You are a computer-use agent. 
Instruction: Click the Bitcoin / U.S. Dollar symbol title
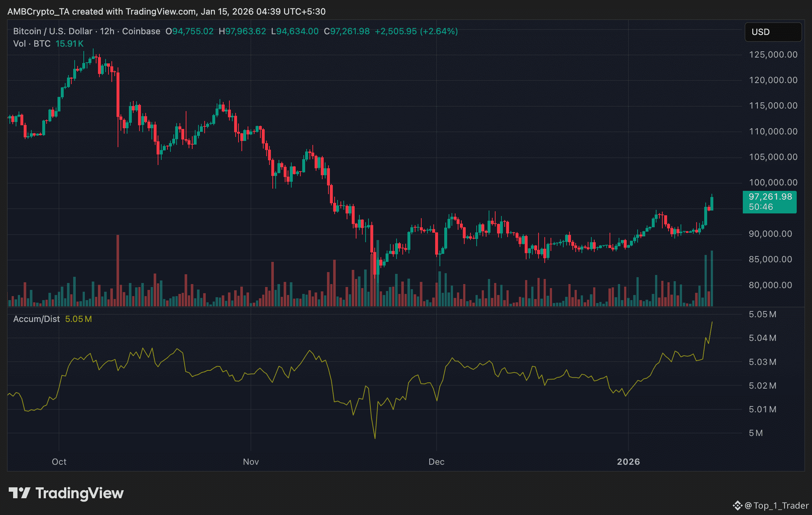[52, 31]
